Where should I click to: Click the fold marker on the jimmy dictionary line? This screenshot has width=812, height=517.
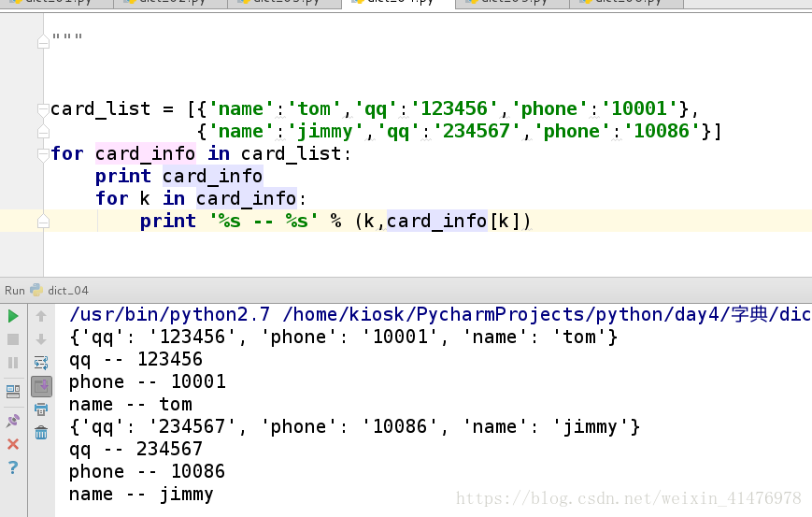(44, 132)
